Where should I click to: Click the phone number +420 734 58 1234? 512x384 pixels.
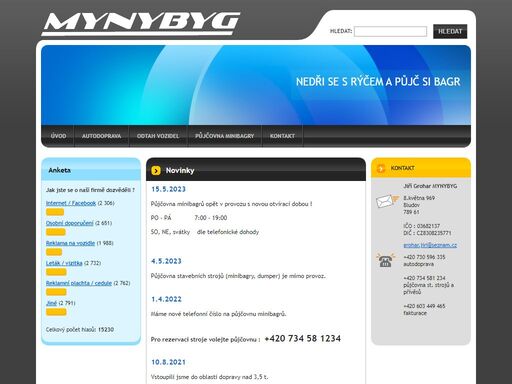pyautogui.click(x=303, y=339)
